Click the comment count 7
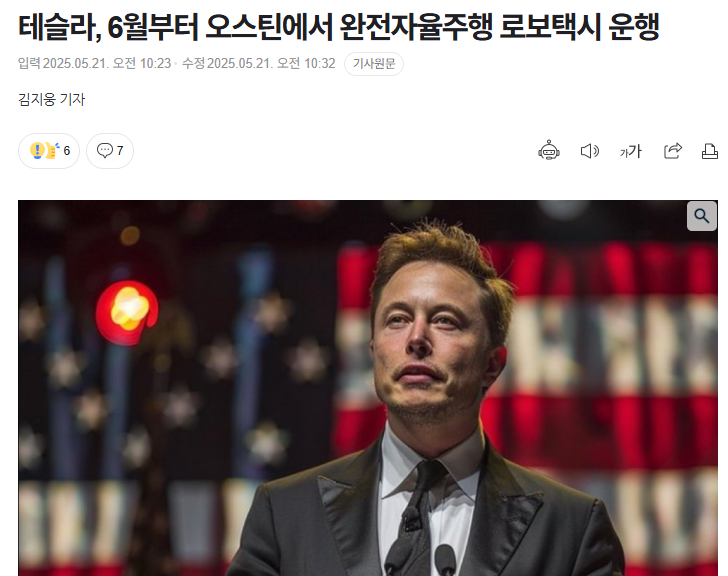 (120, 151)
